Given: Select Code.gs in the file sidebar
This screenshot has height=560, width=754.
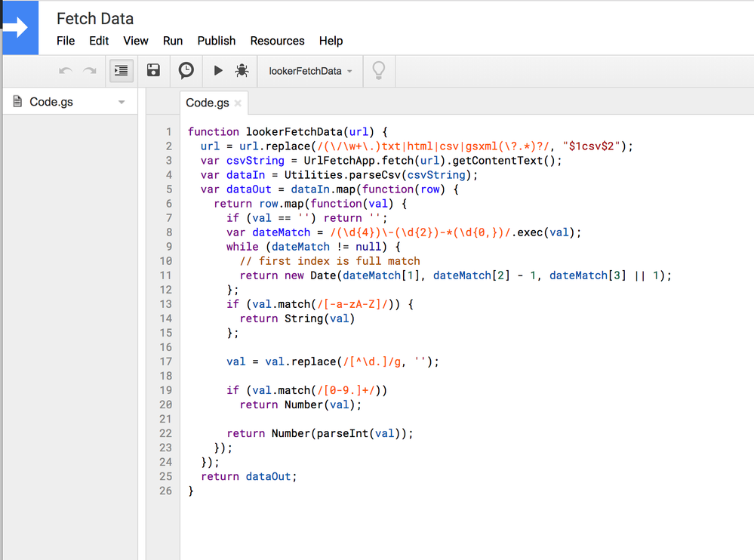Looking at the screenshot, I should click(x=69, y=102).
